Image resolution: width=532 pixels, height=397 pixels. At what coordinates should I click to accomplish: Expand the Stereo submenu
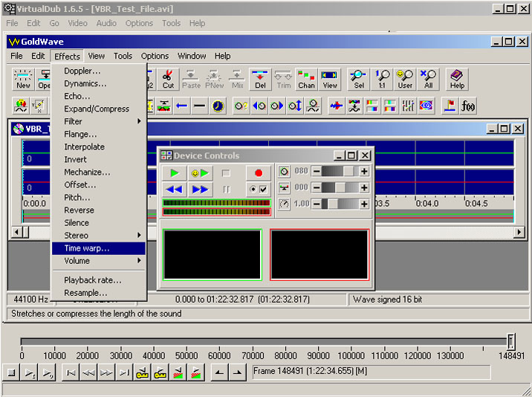click(98, 236)
